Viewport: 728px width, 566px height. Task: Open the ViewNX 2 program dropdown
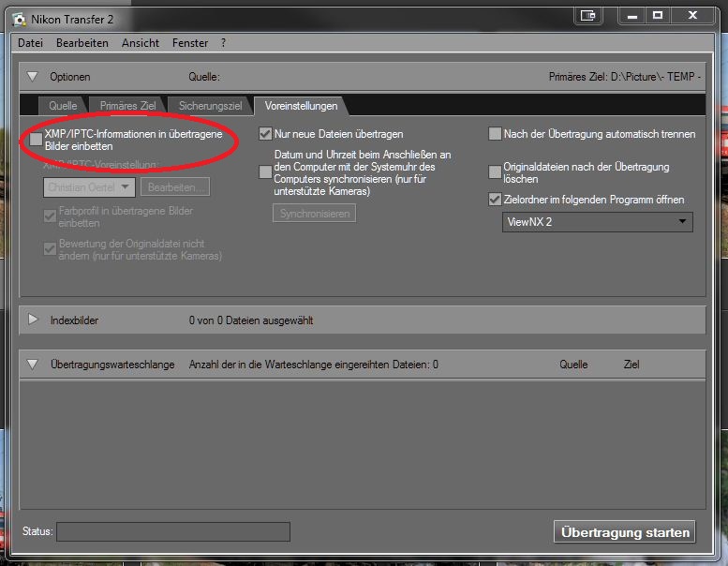(597, 222)
